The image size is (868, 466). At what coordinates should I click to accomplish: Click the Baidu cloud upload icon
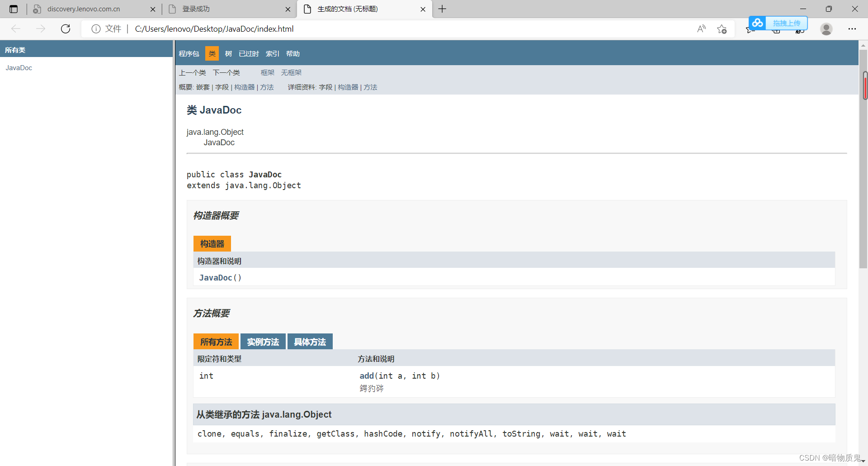757,23
